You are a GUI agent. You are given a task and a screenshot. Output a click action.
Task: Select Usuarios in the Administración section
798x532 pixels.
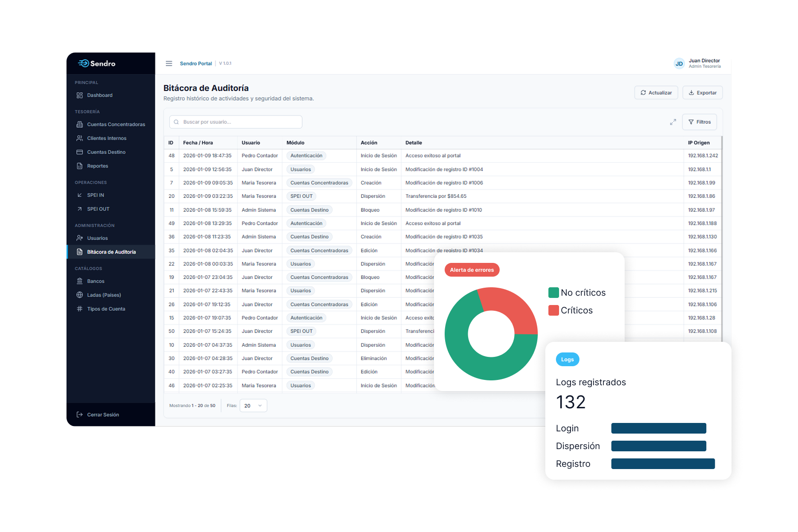coord(98,238)
